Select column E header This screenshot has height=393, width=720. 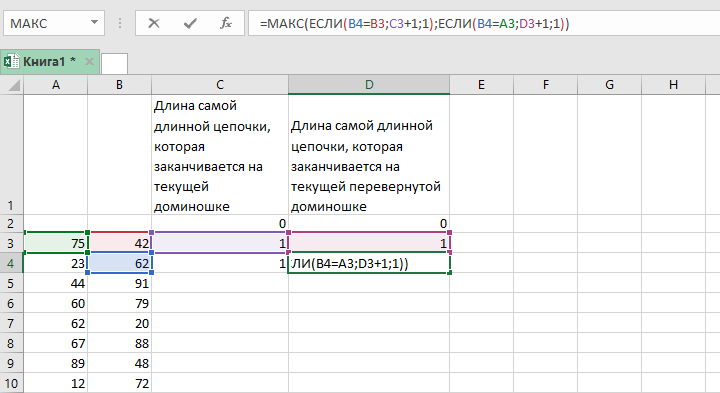(481, 84)
